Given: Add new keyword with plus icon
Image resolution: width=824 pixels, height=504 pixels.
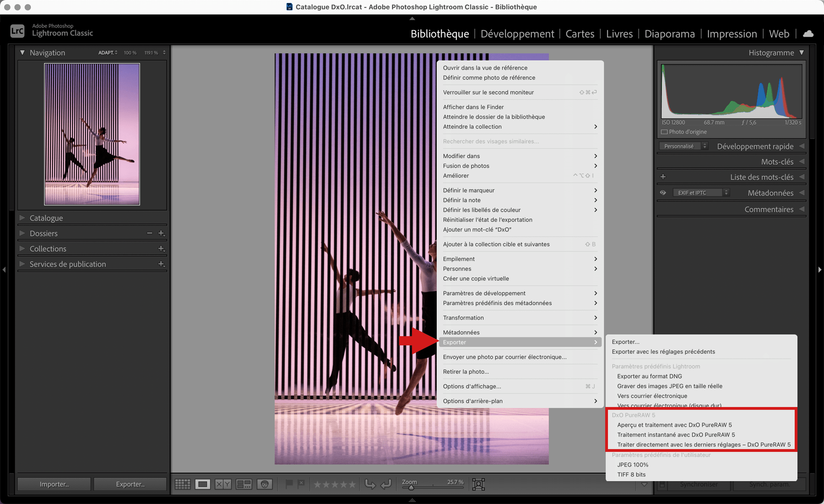Looking at the screenshot, I should (663, 177).
